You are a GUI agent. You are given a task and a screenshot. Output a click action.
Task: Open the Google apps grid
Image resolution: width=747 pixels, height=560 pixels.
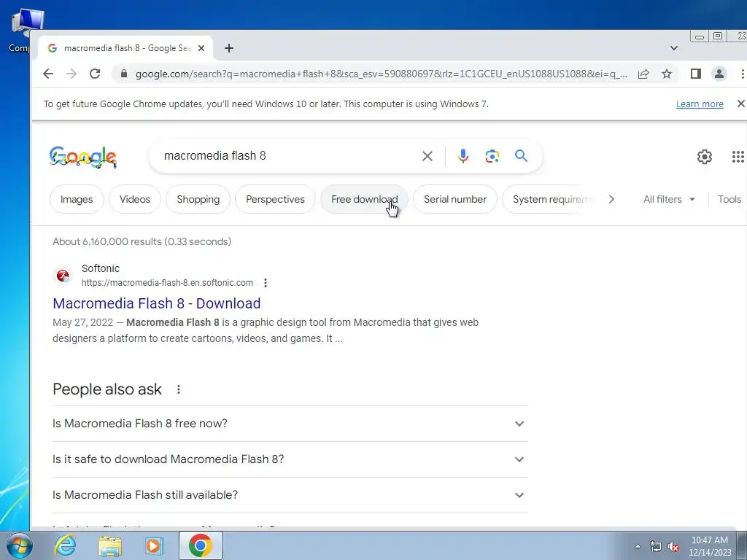click(x=738, y=157)
